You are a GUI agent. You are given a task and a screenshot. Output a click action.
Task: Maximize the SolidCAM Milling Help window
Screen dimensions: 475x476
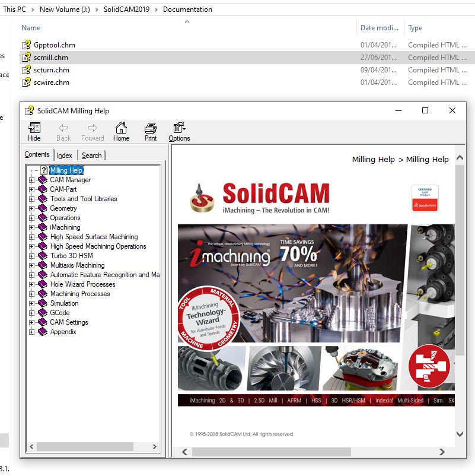coord(425,110)
